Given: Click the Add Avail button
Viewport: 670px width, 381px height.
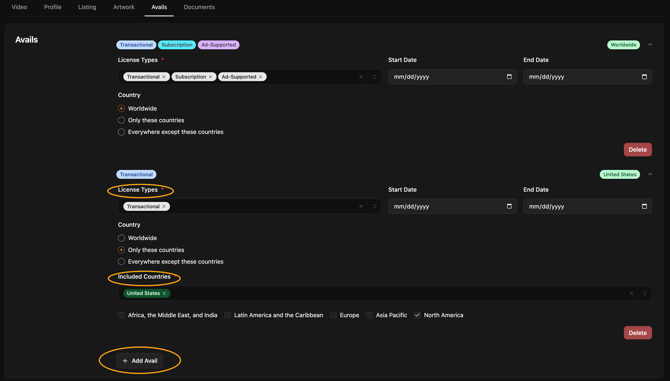Looking at the screenshot, I should click(140, 361).
